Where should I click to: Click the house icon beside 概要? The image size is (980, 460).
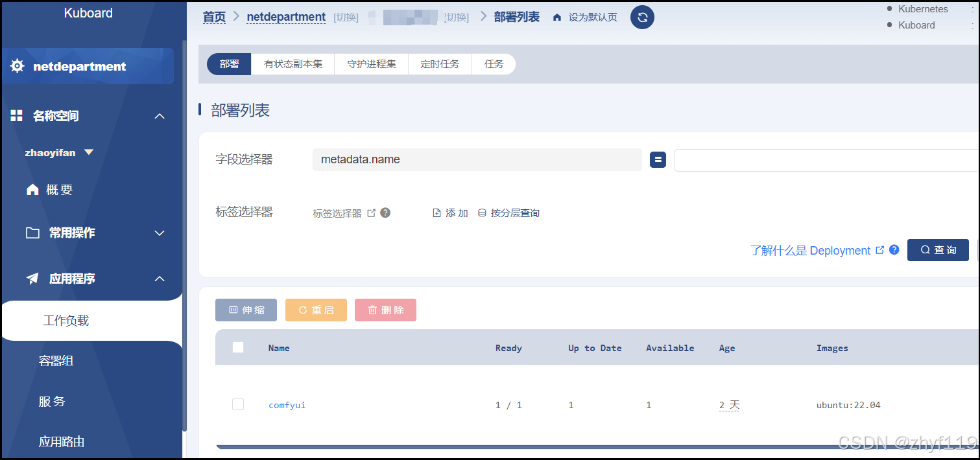pyautogui.click(x=32, y=190)
